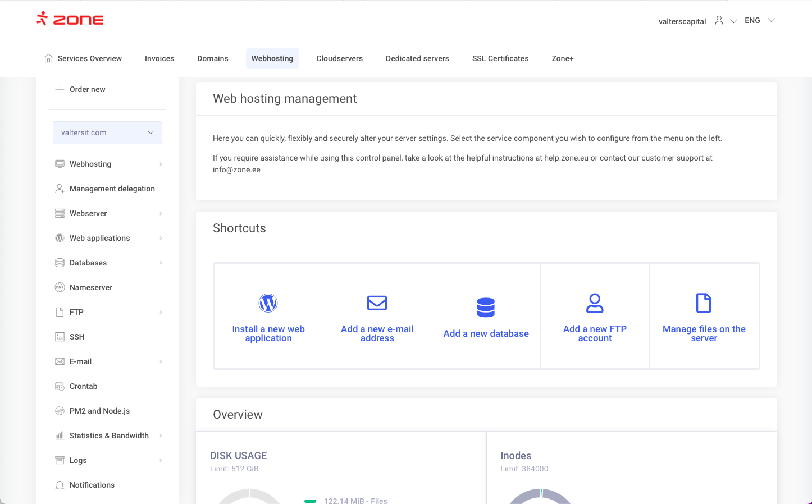Click the 'Limit: 384000' text
812x504 pixels.
[524, 469]
